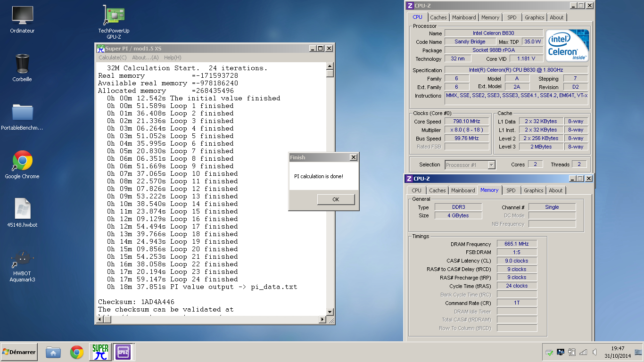Close the Finish dialog with X
Screen dimensions: 644x362
point(354,157)
